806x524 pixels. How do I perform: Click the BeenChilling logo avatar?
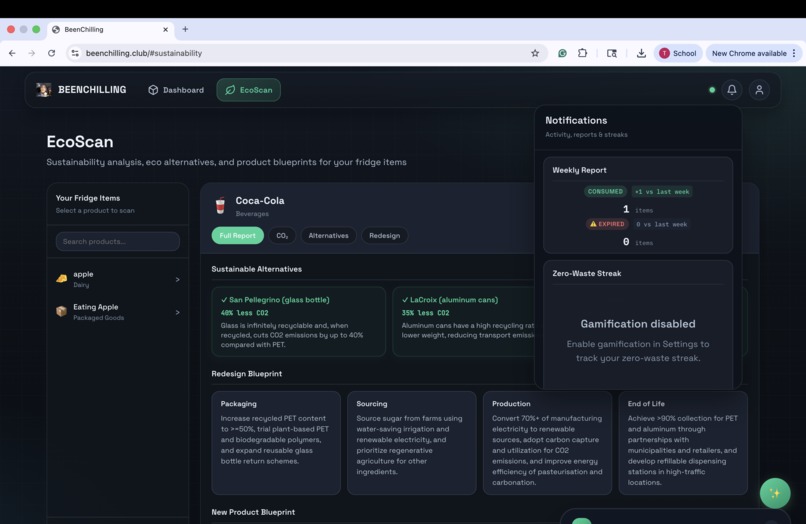pyautogui.click(x=44, y=89)
